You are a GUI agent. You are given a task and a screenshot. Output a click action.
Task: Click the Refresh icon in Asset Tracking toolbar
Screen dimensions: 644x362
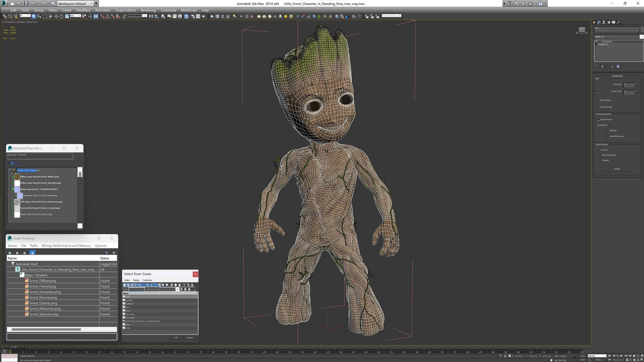click(10, 253)
